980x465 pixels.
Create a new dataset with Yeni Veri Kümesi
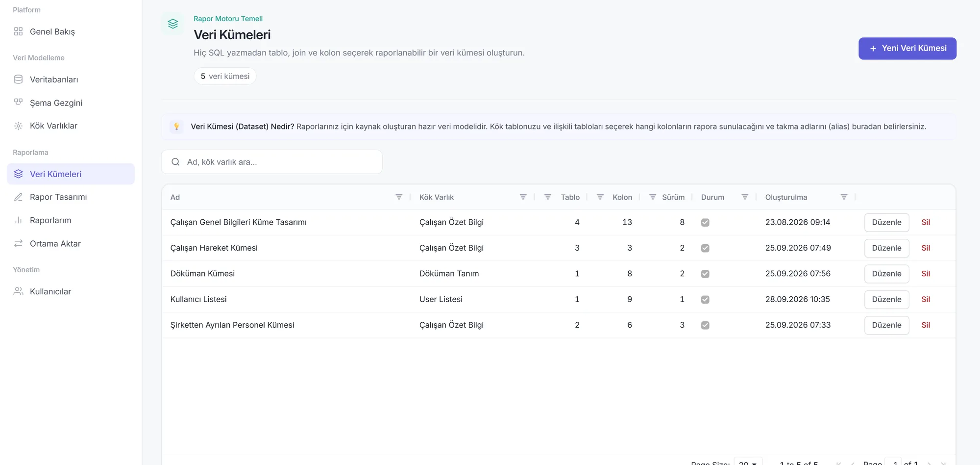pyautogui.click(x=907, y=49)
